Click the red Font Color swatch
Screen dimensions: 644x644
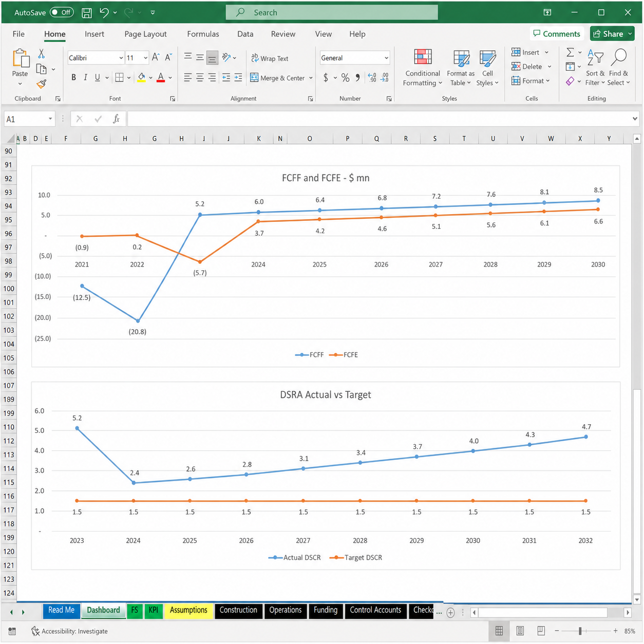point(161,78)
